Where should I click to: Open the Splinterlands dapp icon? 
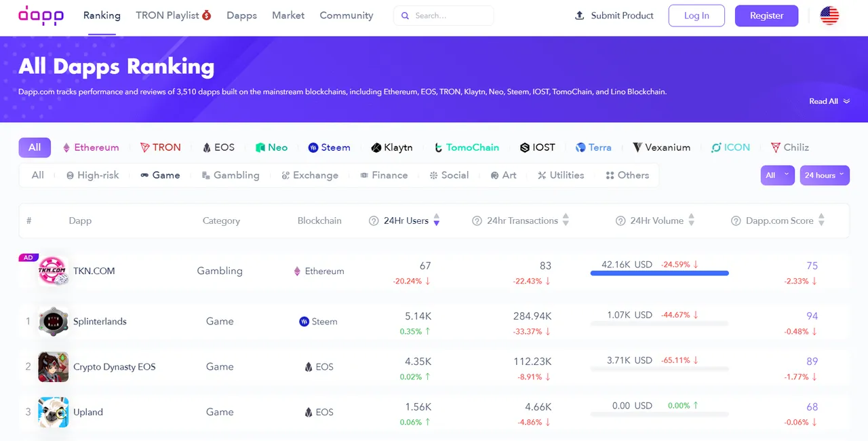[53, 322]
